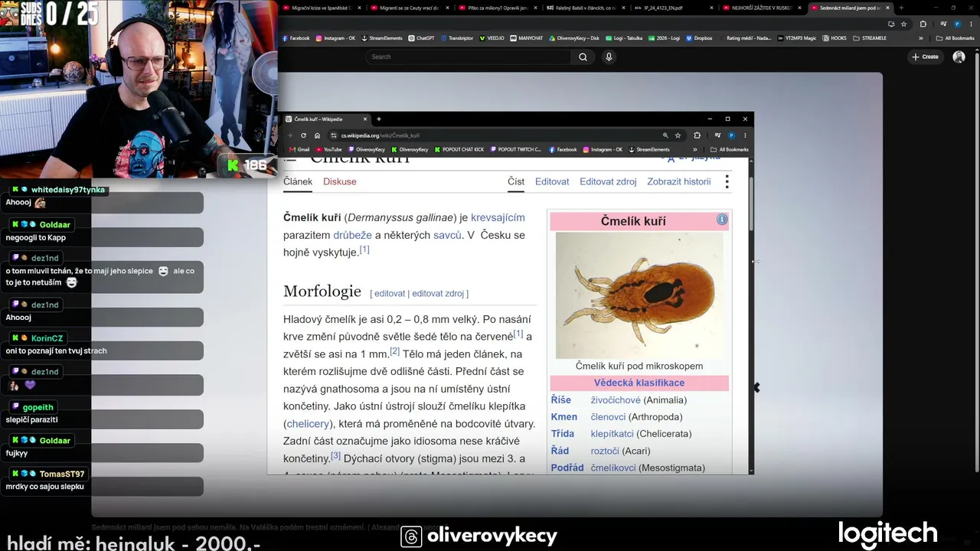Open three-dot Chrome menu in Wikipedia window
This screenshot has height=551, width=980.
[x=745, y=135]
